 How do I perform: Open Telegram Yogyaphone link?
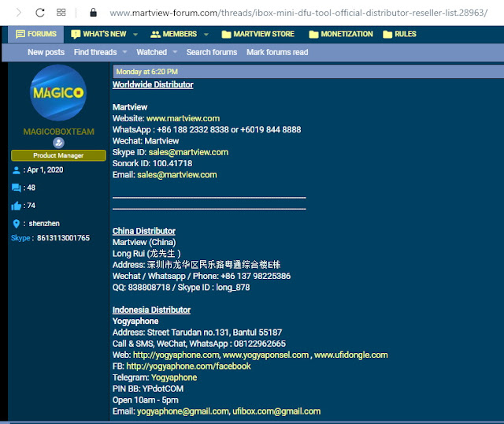pos(174,378)
